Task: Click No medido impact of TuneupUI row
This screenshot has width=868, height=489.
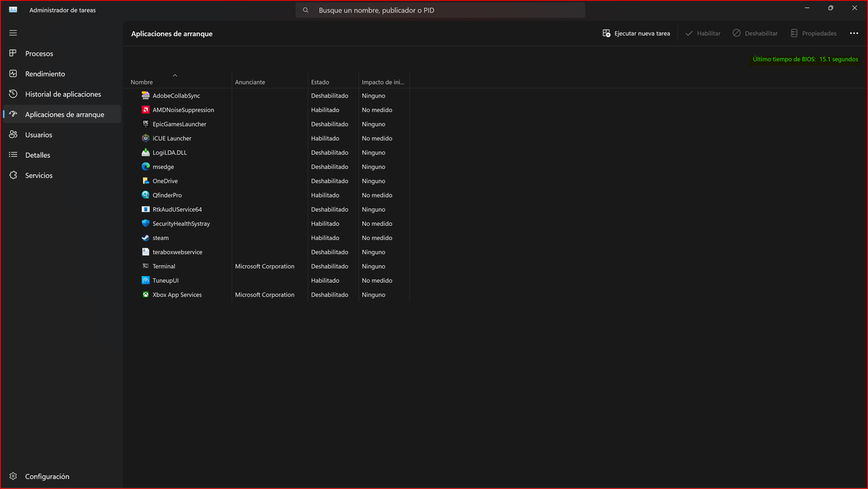Action: click(x=377, y=281)
